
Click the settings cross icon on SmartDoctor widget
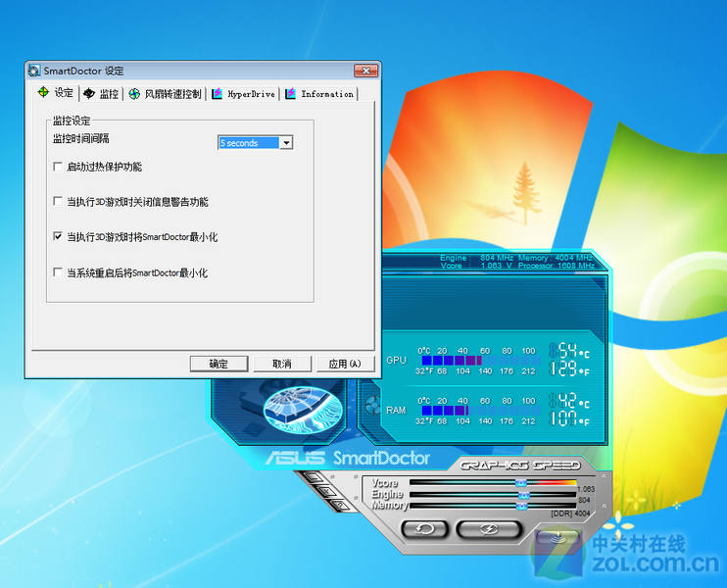326,492
